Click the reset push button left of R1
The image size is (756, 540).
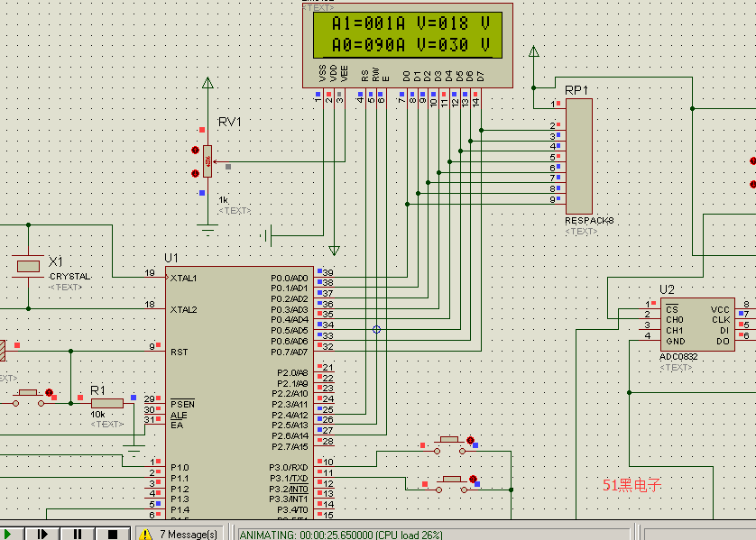point(28,398)
